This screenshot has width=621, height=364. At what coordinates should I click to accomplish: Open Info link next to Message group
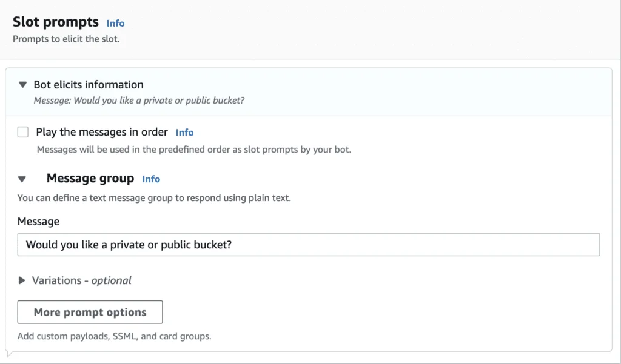(x=151, y=179)
